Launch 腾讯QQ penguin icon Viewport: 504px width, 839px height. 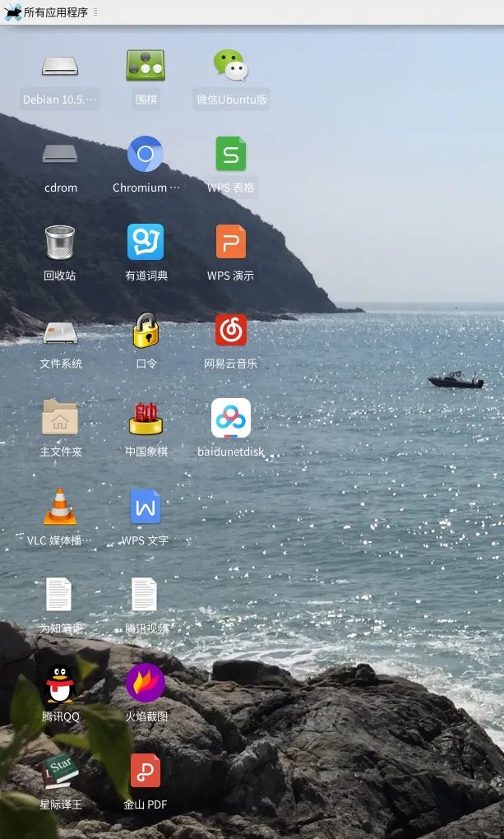click(60, 684)
